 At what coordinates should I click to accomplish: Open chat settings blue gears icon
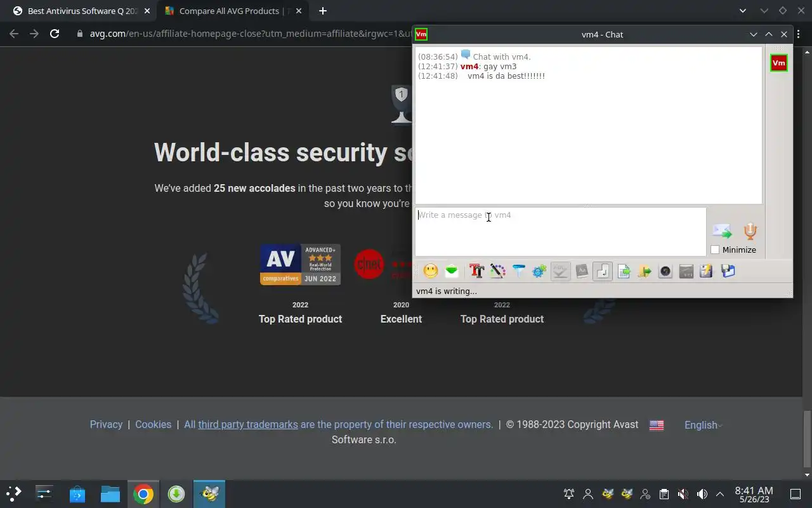[539, 271]
